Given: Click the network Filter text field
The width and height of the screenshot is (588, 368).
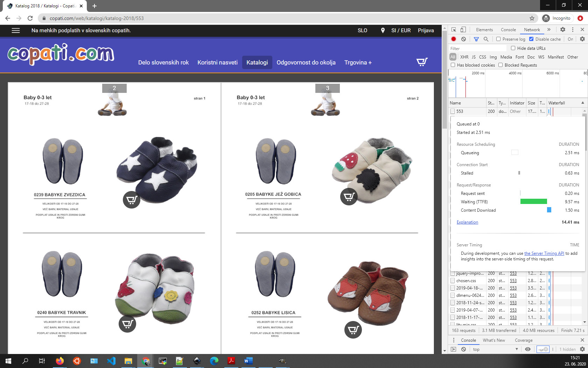Looking at the screenshot, I should (x=478, y=48).
